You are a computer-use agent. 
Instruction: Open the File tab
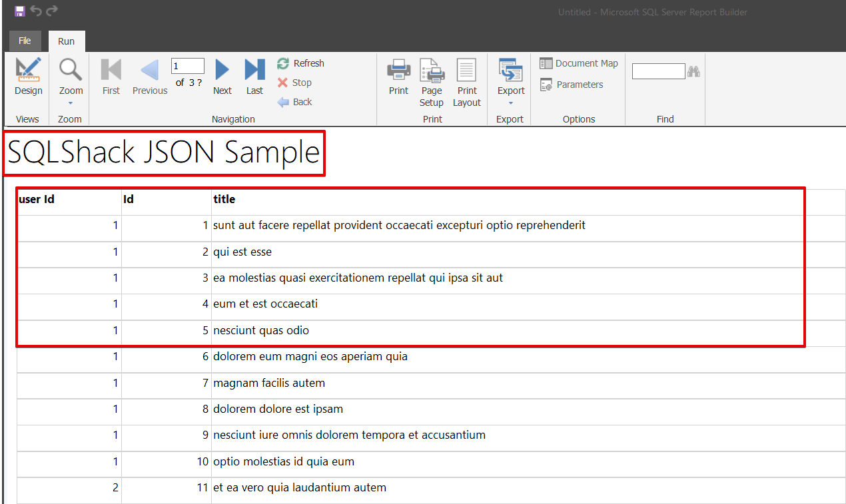point(25,41)
